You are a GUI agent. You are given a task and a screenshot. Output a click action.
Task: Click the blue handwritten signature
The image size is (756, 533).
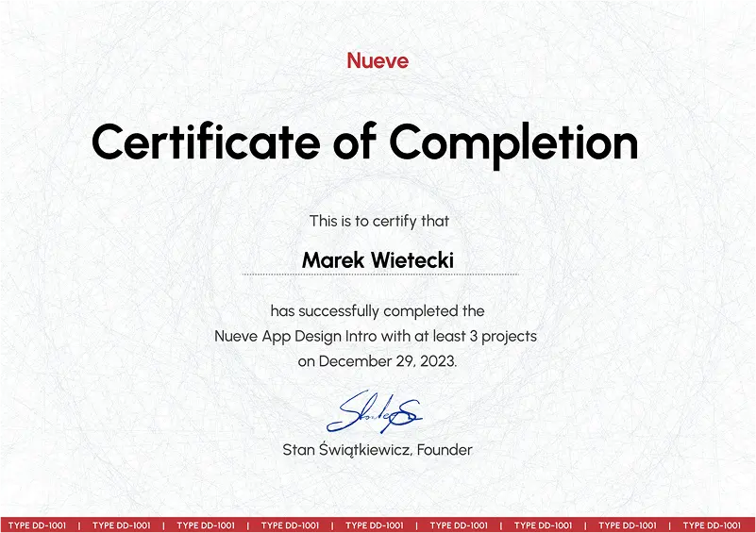coord(375,411)
